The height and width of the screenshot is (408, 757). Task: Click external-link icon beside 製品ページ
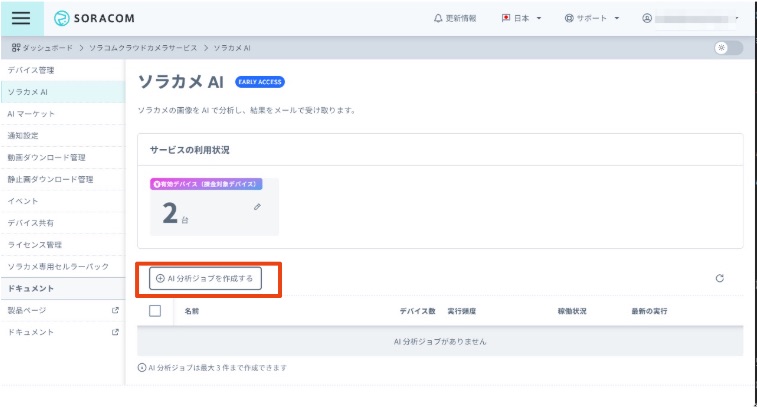(x=115, y=310)
